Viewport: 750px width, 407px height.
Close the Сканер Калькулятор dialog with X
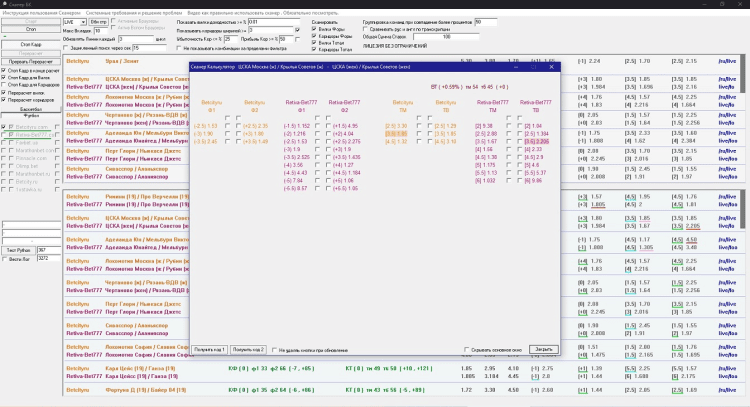click(x=550, y=67)
